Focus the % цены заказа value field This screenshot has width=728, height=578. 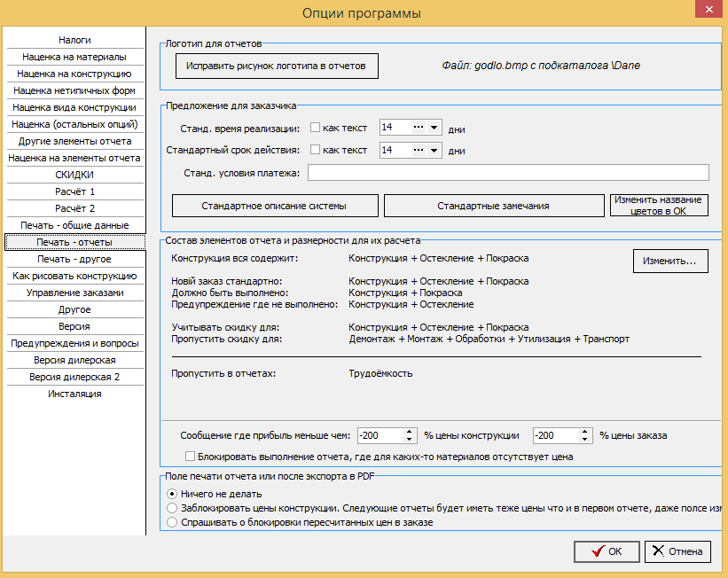(556, 435)
